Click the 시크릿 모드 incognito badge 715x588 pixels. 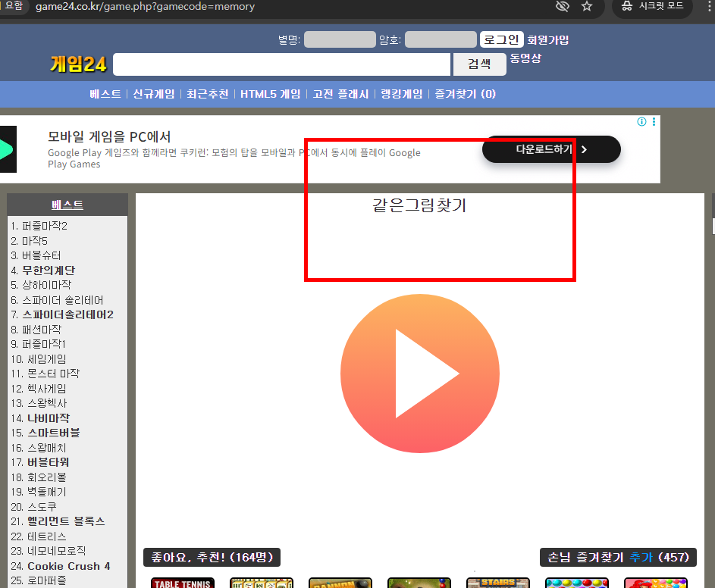coord(651,8)
